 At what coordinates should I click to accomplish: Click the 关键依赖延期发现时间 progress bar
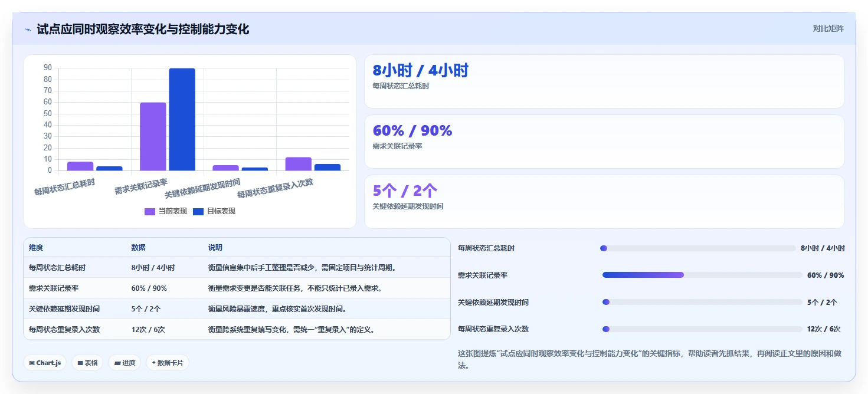click(x=702, y=302)
